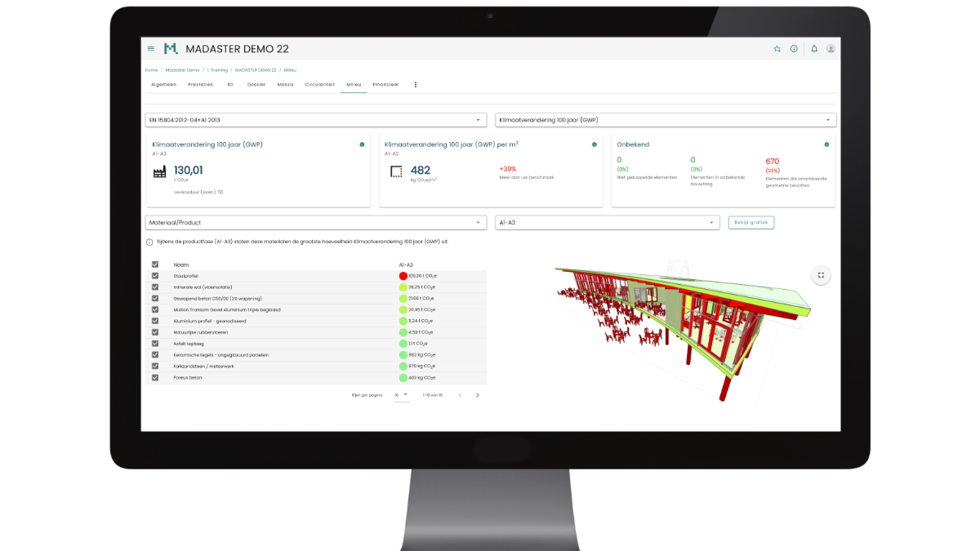This screenshot has height=551, width=980.
Task: Follow the 1. Training breadcrumb link
Action: click(217, 70)
